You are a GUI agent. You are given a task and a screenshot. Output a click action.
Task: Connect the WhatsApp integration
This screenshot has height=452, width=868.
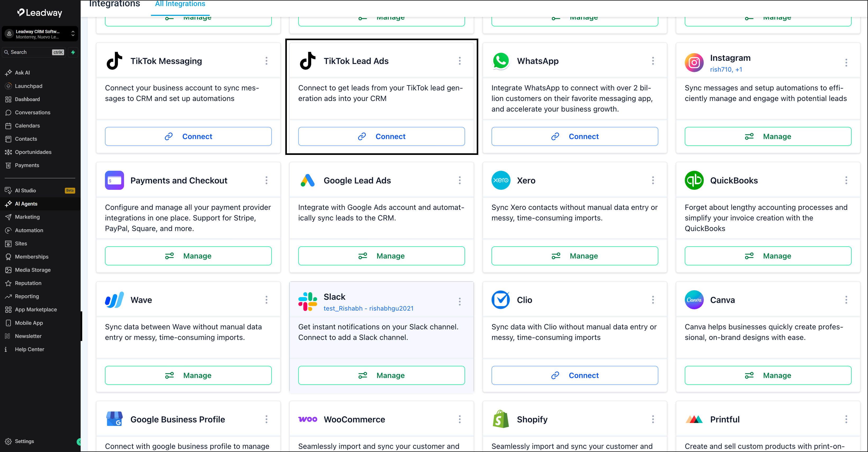point(575,136)
